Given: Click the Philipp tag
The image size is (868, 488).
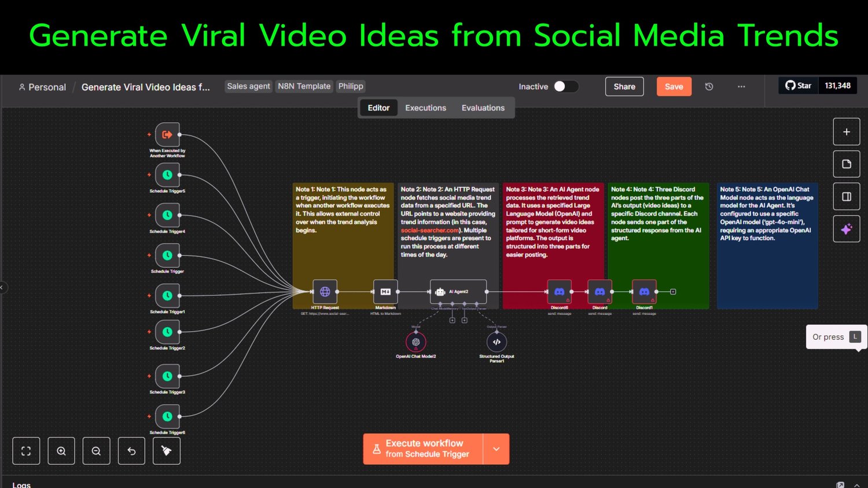Looking at the screenshot, I should (x=351, y=86).
